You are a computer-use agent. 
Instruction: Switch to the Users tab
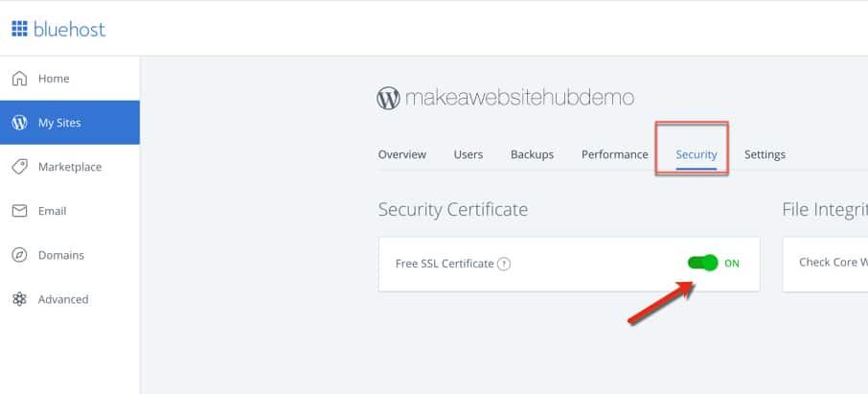[468, 154]
